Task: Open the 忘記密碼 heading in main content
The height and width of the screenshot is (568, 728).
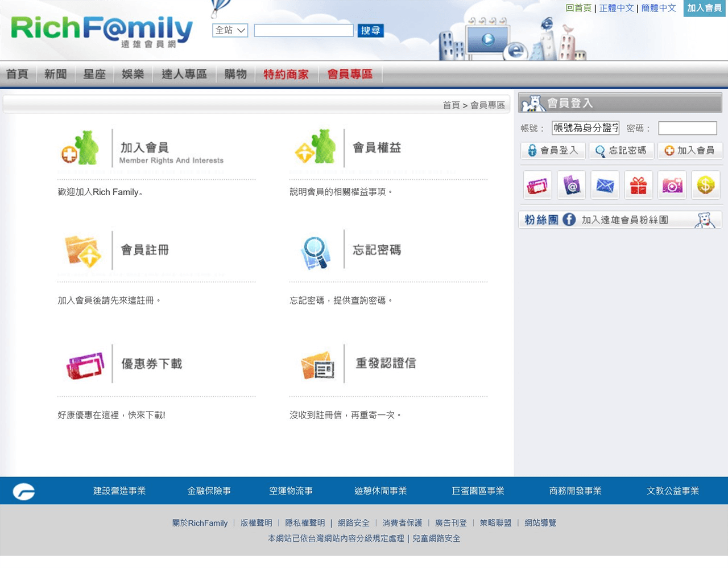Action: click(377, 250)
